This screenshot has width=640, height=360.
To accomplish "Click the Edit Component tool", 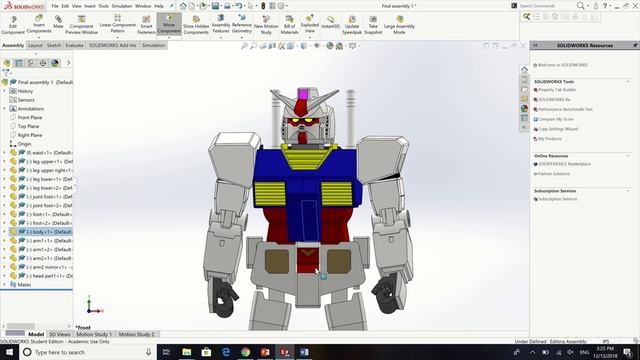I will (13, 25).
